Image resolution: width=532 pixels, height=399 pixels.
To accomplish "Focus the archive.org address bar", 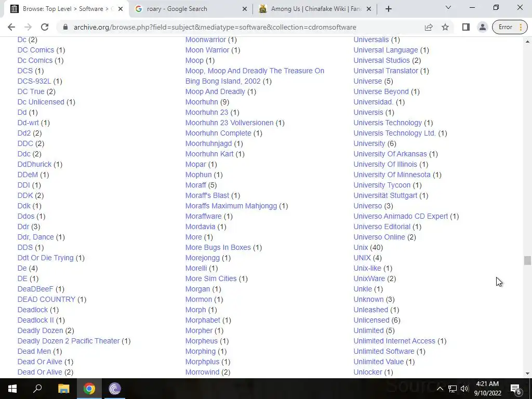I will click(215, 27).
